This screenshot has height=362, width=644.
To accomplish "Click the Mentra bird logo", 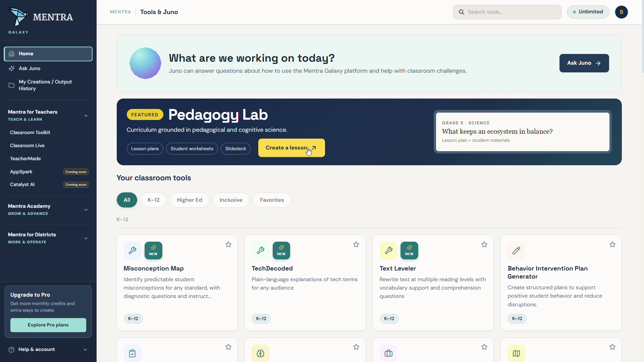I will [19, 16].
